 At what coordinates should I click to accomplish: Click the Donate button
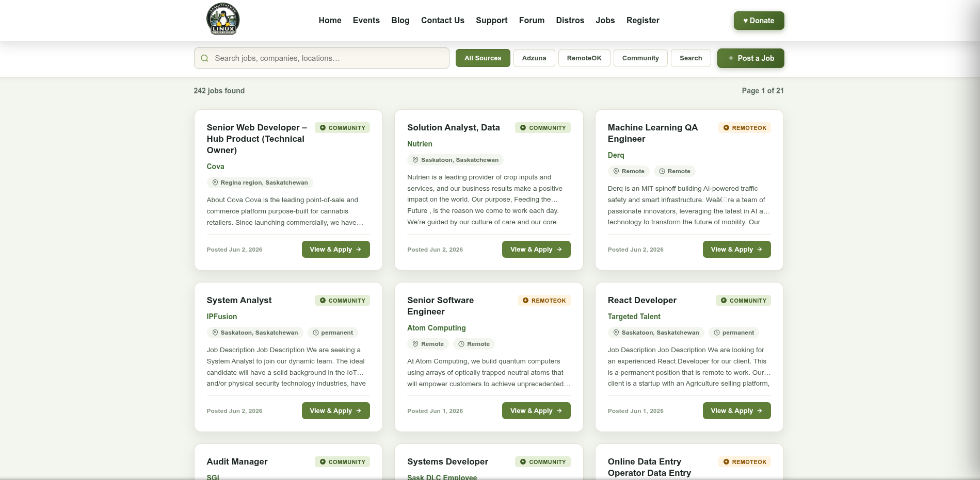pos(759,21)
